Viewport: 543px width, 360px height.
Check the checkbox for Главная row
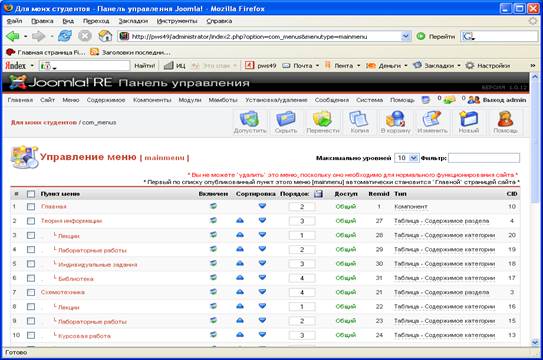(x=31, y=207)
